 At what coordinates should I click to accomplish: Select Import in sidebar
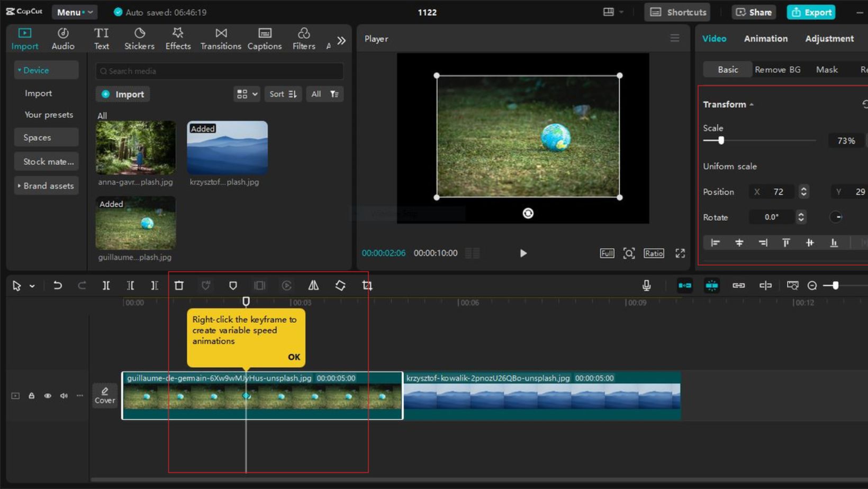pos(38,93)
